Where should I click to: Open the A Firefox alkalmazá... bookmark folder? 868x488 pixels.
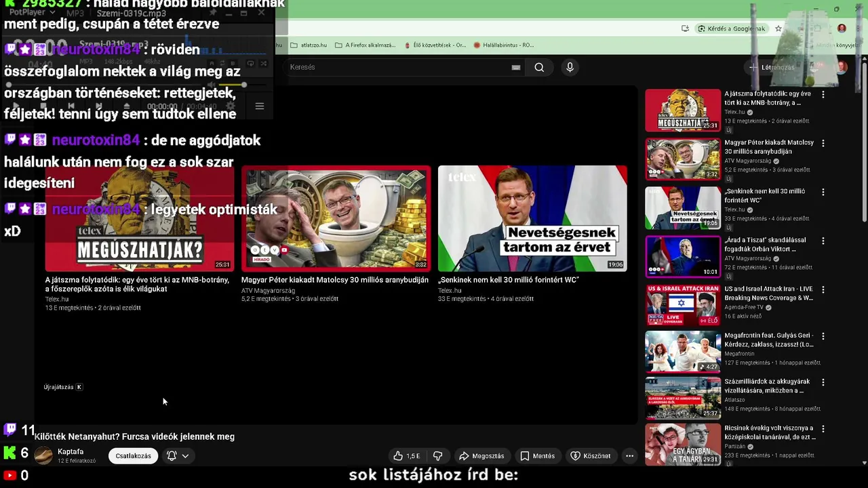pos(366,45)
